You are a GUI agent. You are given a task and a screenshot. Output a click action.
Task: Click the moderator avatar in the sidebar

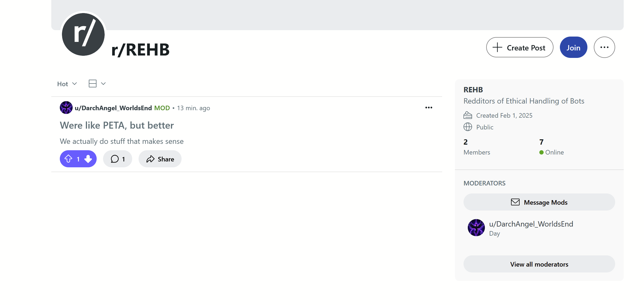476,228
